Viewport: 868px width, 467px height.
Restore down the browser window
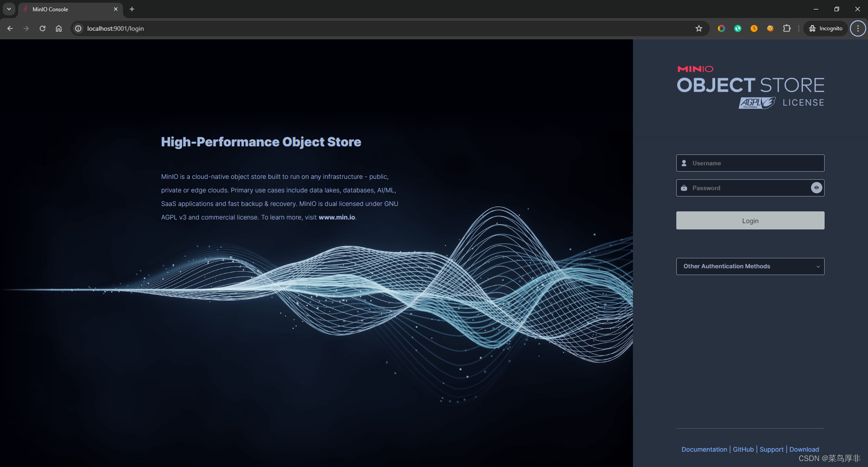[x=837, y=9]
